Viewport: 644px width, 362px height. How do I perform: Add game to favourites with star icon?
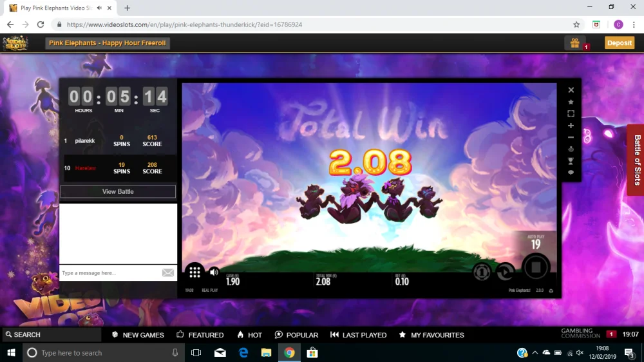(571, 102)
